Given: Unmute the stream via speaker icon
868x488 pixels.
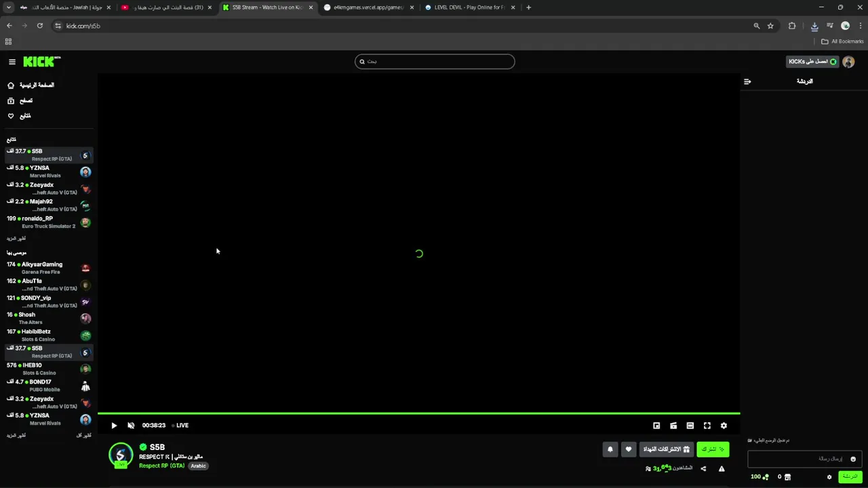Looking at the screenshot, I should [131, 426].
